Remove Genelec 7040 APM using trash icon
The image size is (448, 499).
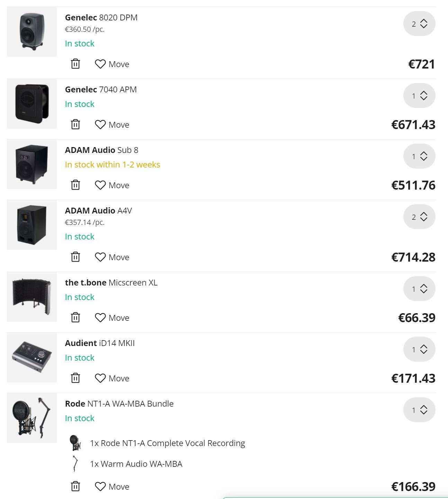click(x=75, y=125)
